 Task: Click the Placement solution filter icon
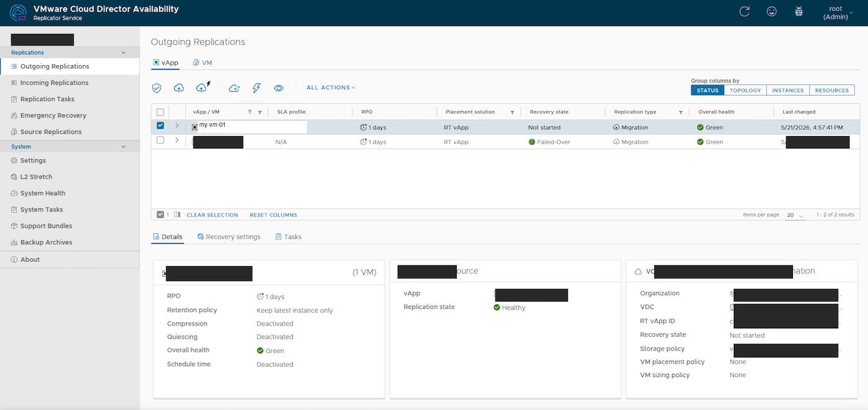coord(512,112)
